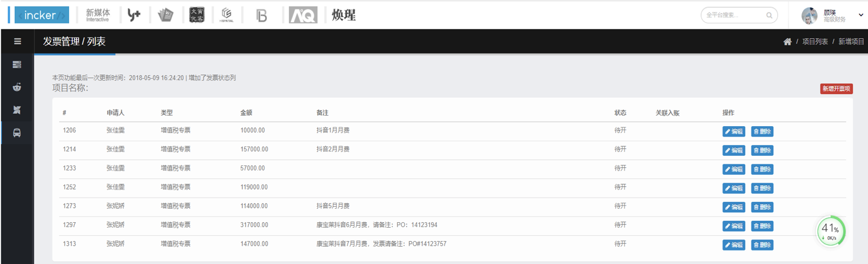Delete invoice row 1273
868x264 pixels.
tap(762, 207)
